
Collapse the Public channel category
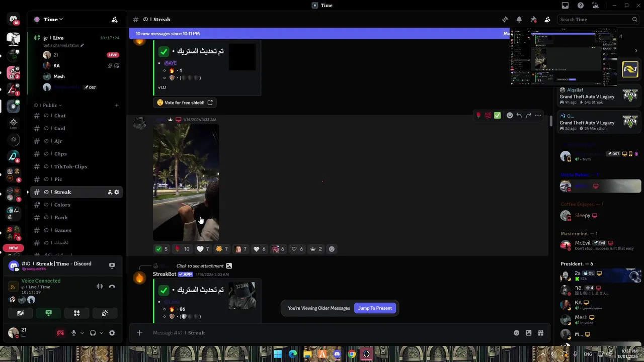point(48,105)
